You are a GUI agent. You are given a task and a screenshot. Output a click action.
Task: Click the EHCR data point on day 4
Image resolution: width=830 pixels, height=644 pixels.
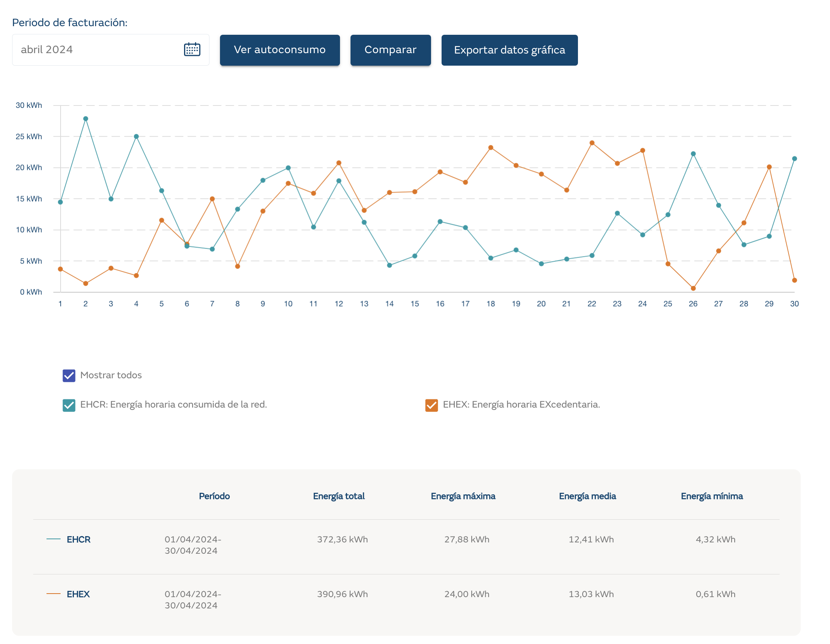click(136, 137)
